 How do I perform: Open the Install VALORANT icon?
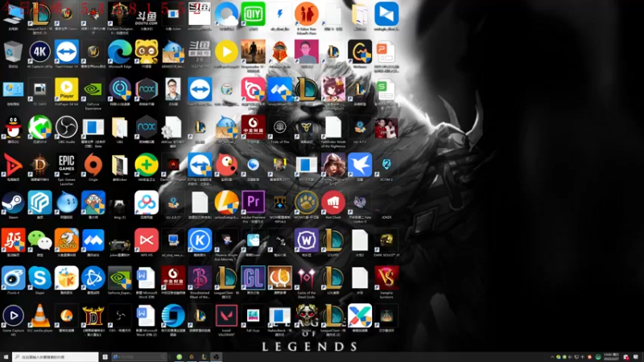click(x=226, y=316)
